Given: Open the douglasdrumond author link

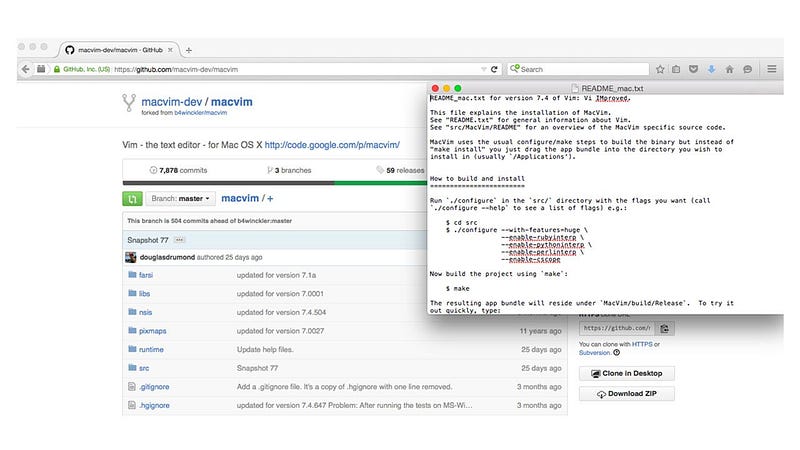Looking at the screenshot, I should point(167,257).
